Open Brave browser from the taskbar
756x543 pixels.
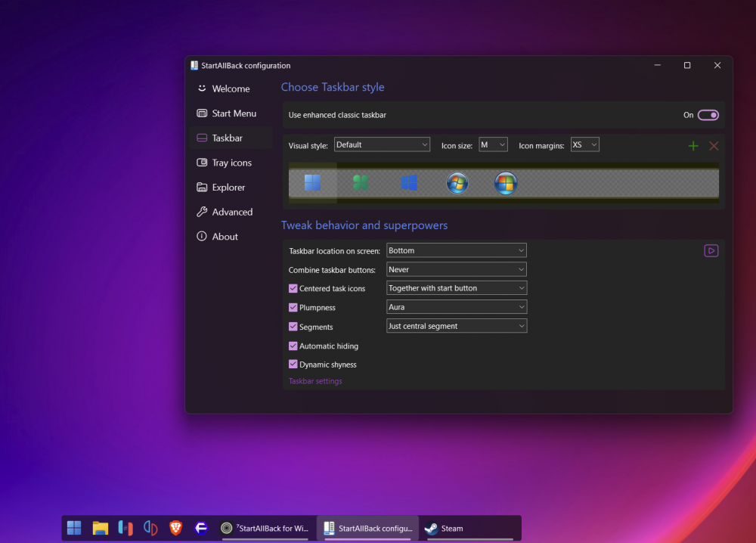pos(175,528)
